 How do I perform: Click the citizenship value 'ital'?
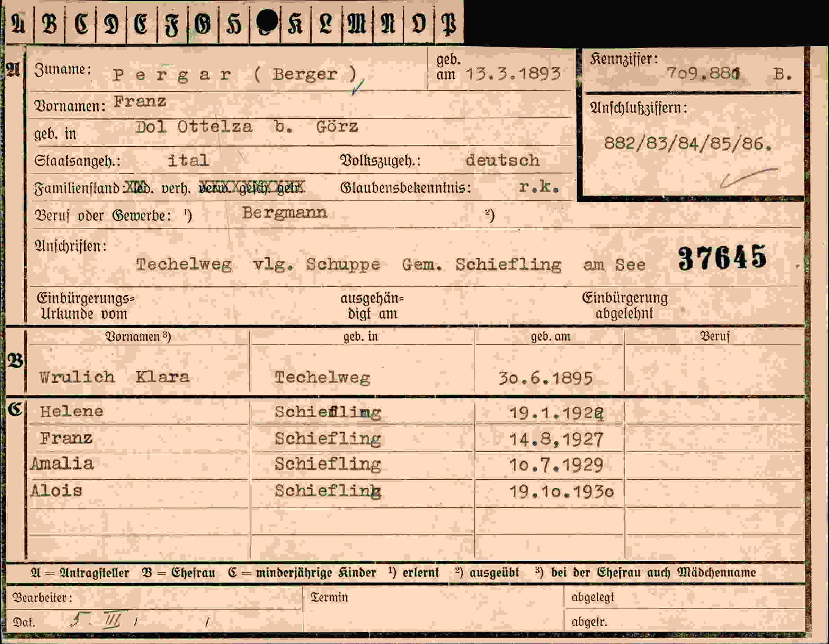click(188, 161)
